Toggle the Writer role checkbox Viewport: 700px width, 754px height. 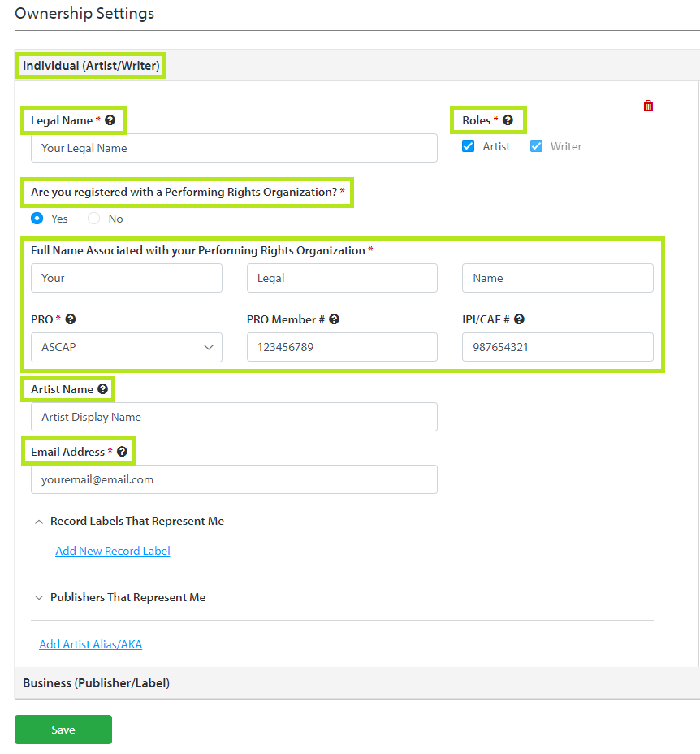click(x=538, y=146)
